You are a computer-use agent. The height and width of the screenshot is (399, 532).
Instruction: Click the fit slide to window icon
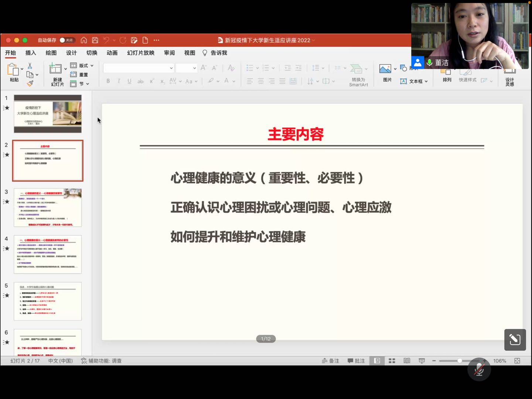pos(517,361)
